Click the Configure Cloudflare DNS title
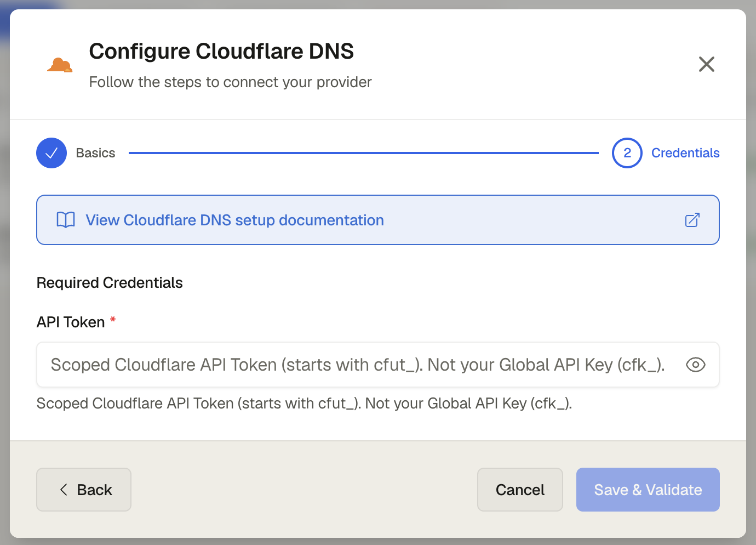The image size is (756, 545). click(221, 52)
